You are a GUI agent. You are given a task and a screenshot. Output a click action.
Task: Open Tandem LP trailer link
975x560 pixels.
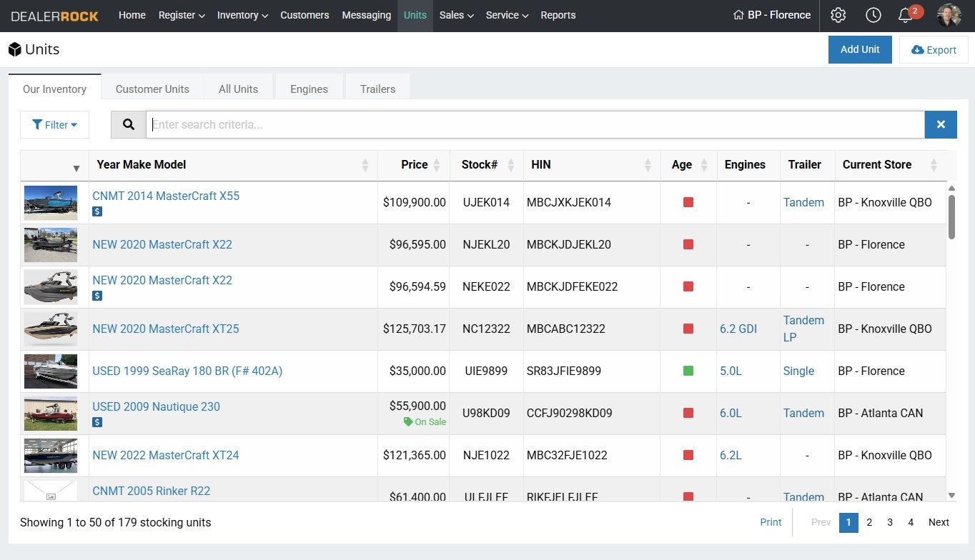coord(803,329)
